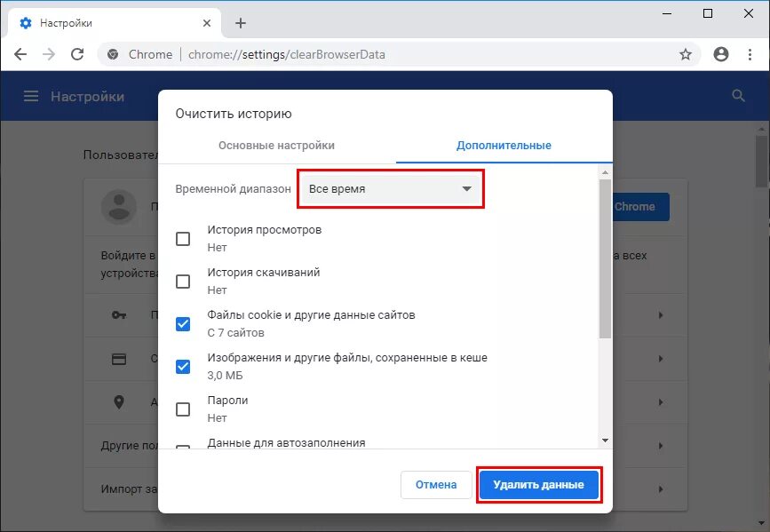Expand the addresses row arrow
Image resolution: width=770 pixels, height=532 pixels.
click(661, 402)
